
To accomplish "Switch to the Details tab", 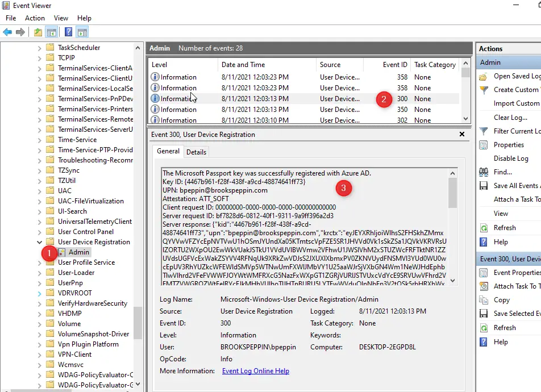I will [x=196, y=152].
